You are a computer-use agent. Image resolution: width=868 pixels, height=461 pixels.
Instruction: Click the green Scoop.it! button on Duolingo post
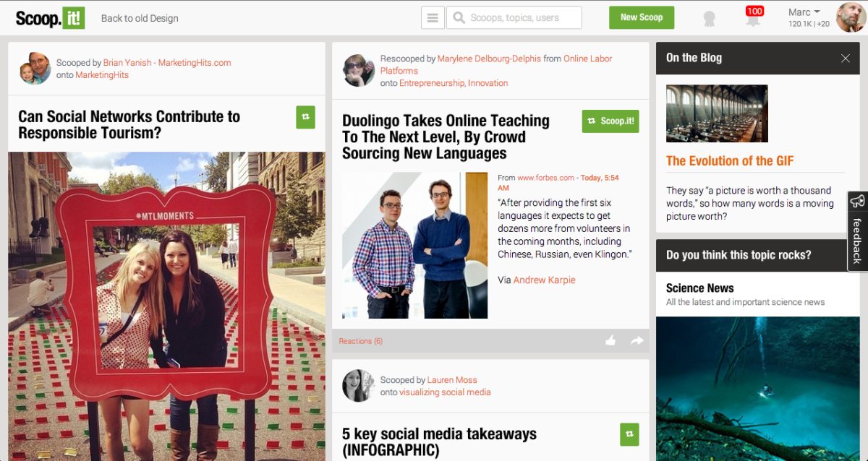point(610,121)
